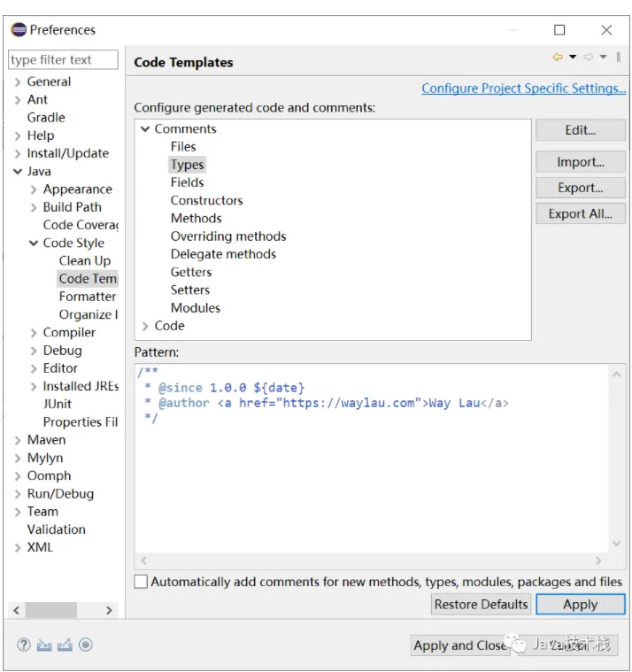Click the Eclipse logo in title bar

(19, 29)
